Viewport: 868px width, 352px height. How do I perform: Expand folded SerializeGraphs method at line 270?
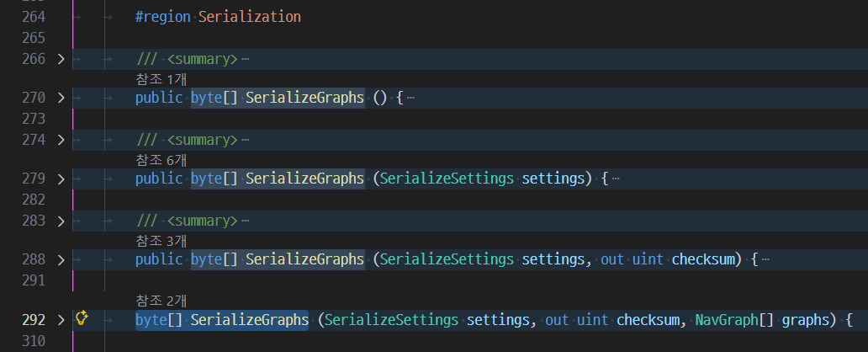tap(60, 98)
